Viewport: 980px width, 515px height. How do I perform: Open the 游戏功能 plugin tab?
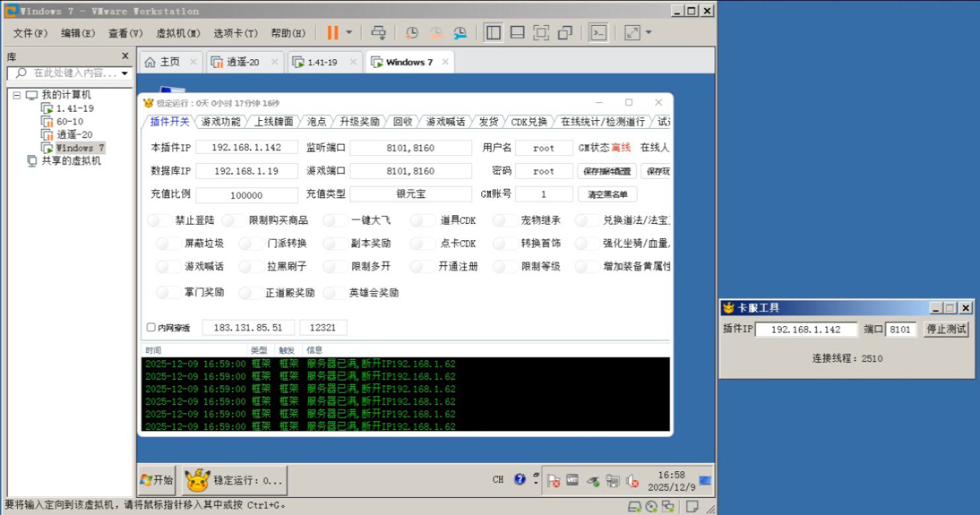tap(221, 121)
